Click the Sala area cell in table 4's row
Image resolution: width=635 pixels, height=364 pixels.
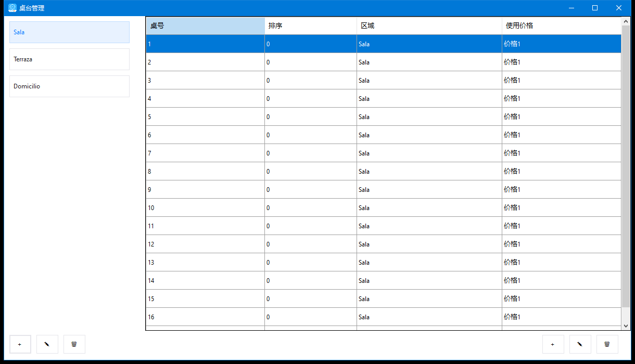(x=429, y=99)
